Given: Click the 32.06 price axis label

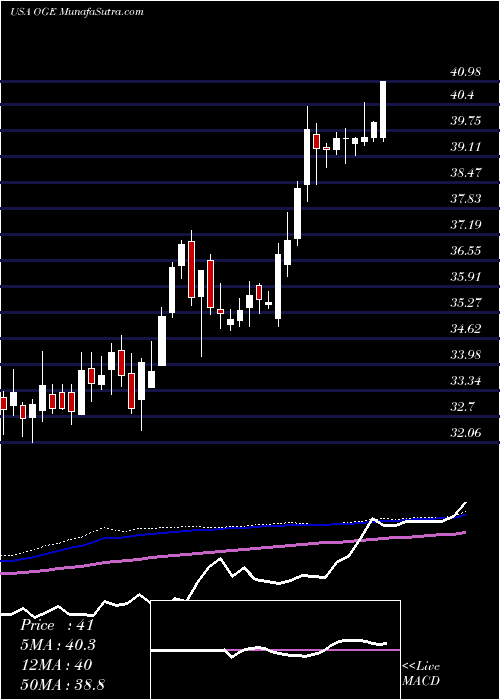Looking at the screenshot, I should (x=465, y=432).
